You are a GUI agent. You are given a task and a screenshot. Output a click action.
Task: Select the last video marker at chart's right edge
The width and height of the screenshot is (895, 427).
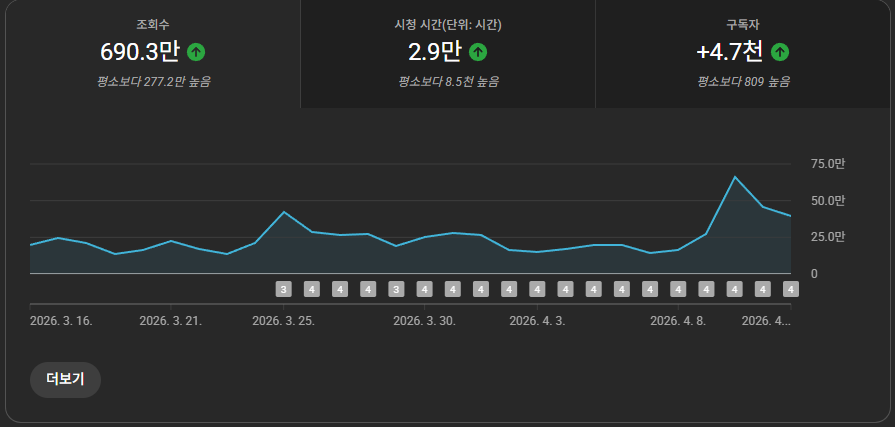(x=790, y=290)
